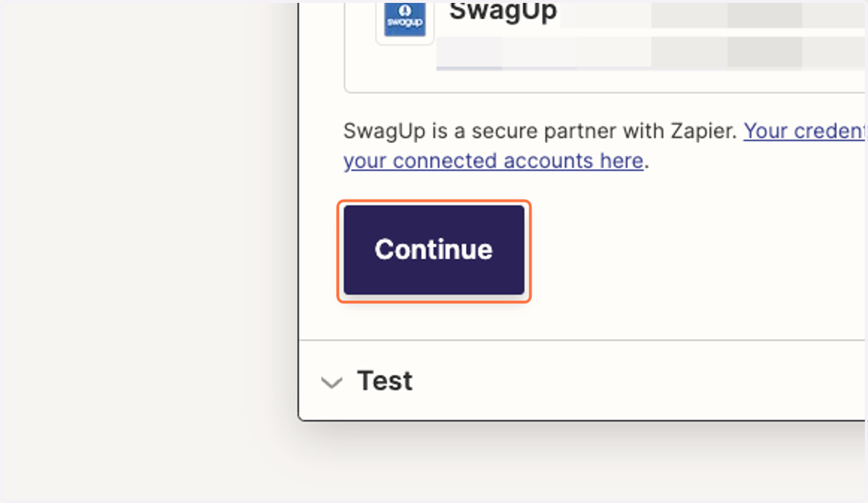Open the 'Your credentials' link
Screen dimensions: 868x503
806,131
